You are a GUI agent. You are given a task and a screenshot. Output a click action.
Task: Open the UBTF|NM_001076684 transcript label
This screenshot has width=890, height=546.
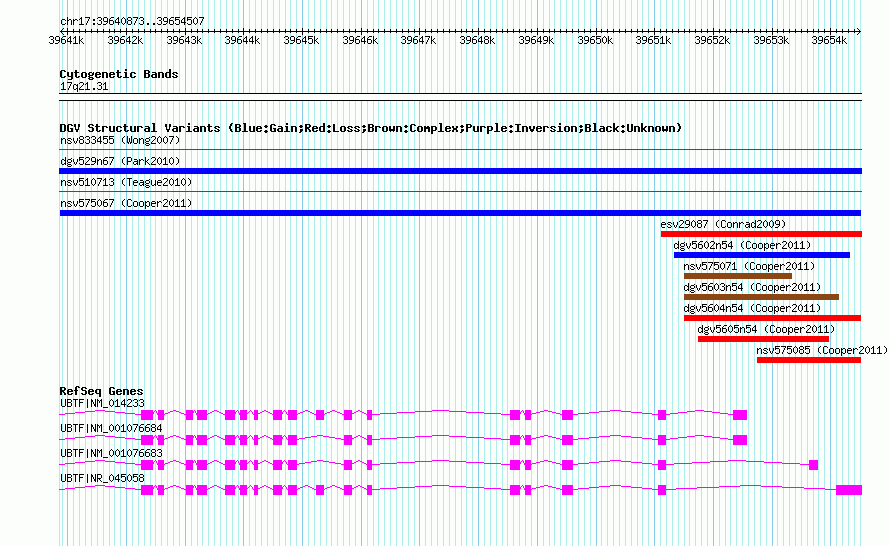coord(111,429)
